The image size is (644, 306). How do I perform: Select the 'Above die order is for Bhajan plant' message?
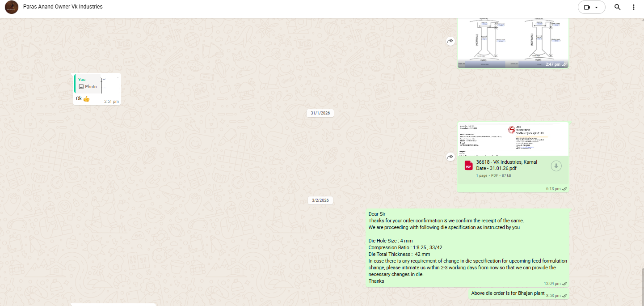pos(508,293)
